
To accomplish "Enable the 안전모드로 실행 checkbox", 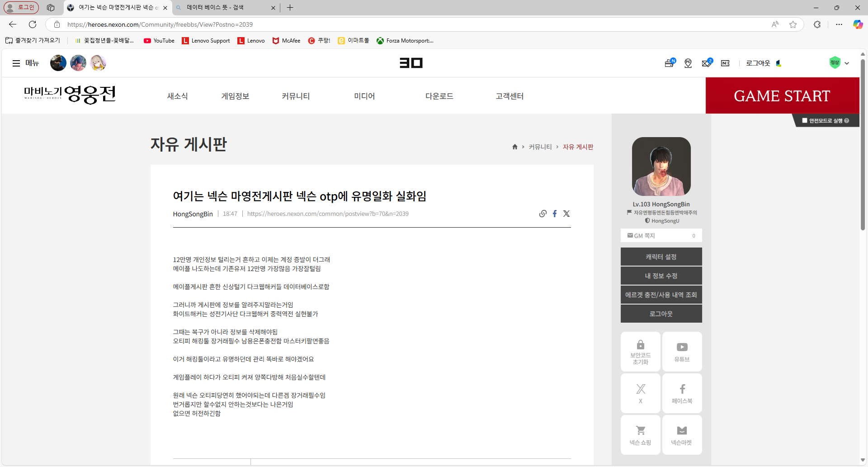I will [805, 120].
